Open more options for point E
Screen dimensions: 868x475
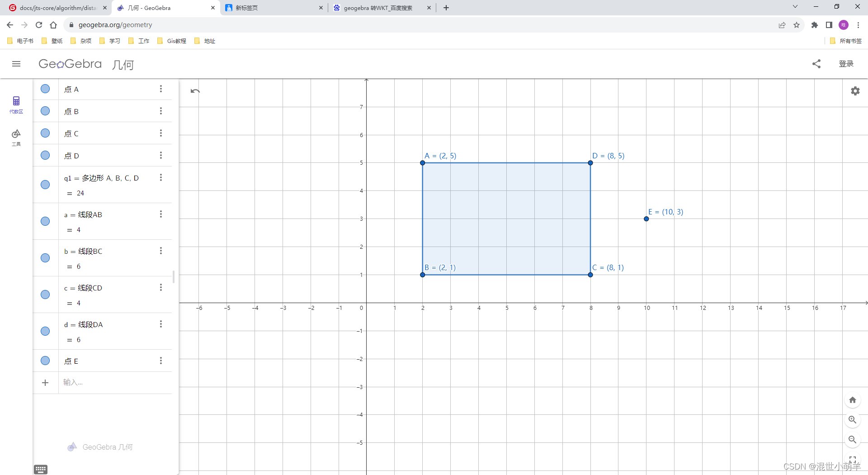coord(161,361)
